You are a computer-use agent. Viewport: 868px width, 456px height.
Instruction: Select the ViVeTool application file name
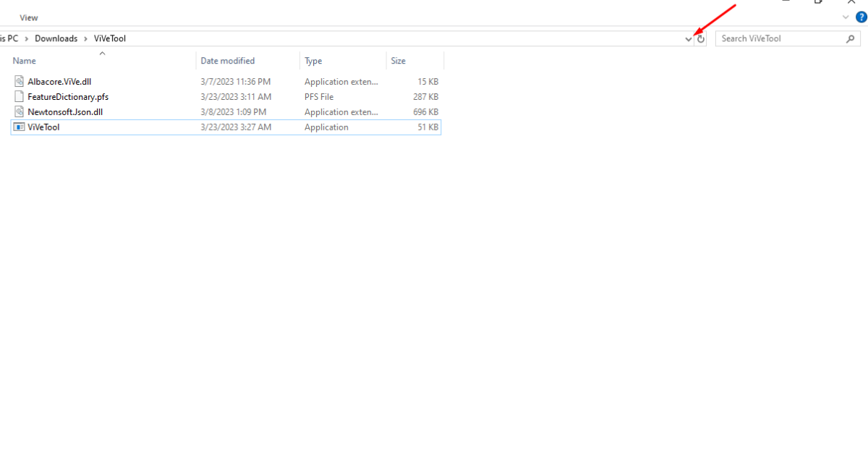(43, 127)
